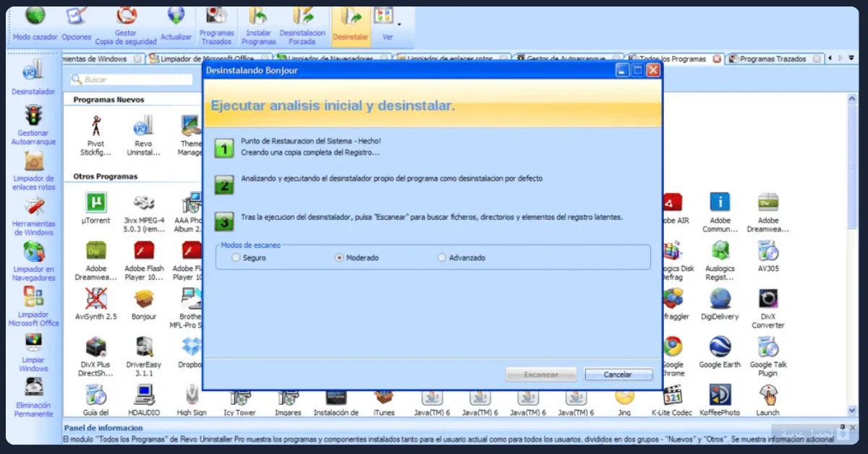Select the AV305 program icon

[x=767, y=256]
